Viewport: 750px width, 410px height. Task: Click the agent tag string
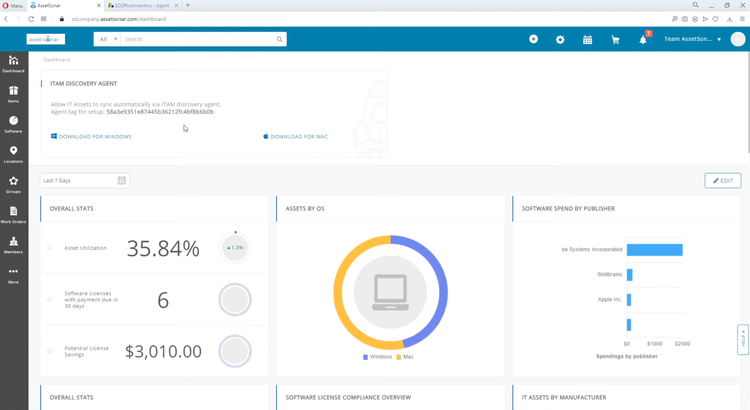click(x=160, y=112)
